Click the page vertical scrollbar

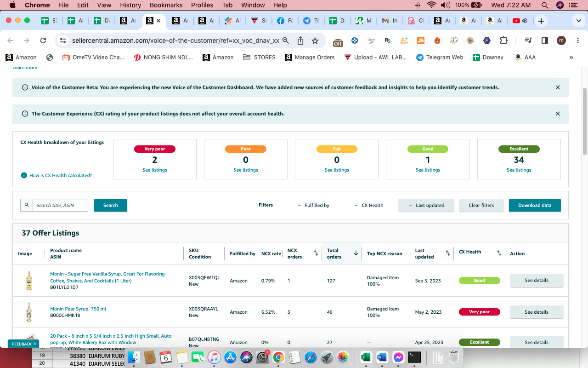click(584, 122)
